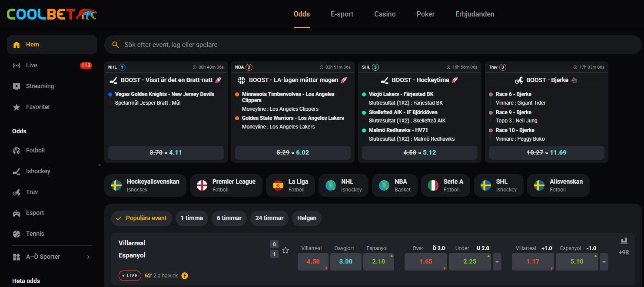The image size is (644, 287).
Task: Open NHL Ishockey shortcut
Action: tap(344, 185)
